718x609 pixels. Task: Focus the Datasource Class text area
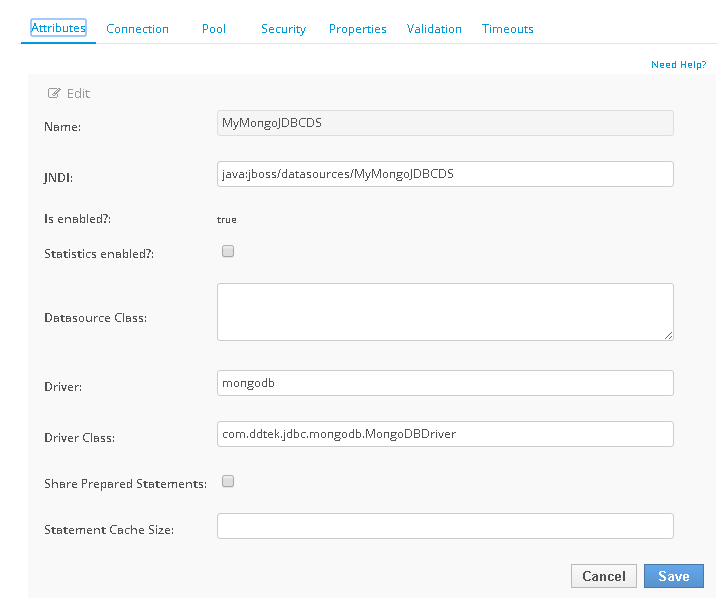(445, 312)
